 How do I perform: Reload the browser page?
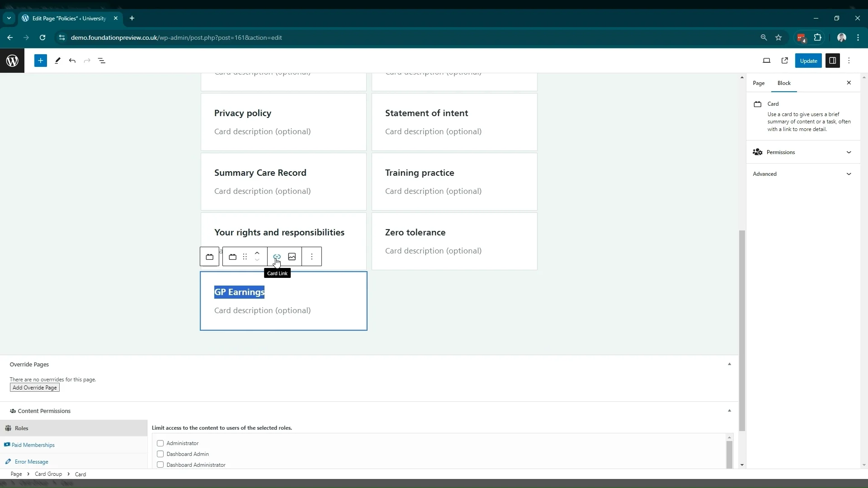point(42,38)
